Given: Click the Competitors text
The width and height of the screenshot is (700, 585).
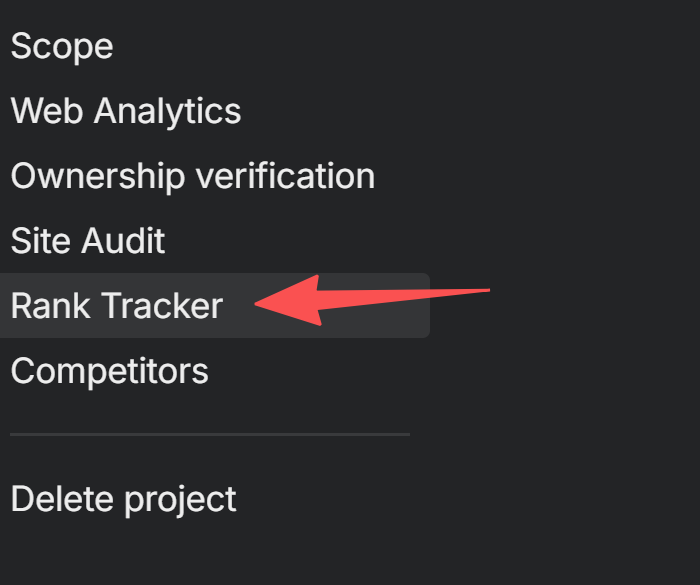Looking at the screenshot, I should tap(110, 371).
